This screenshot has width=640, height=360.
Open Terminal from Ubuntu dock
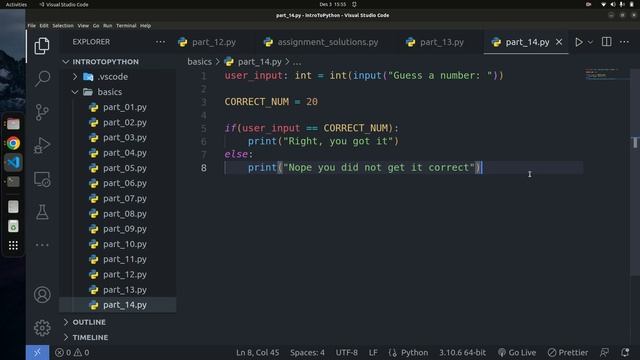click(13, 182)
